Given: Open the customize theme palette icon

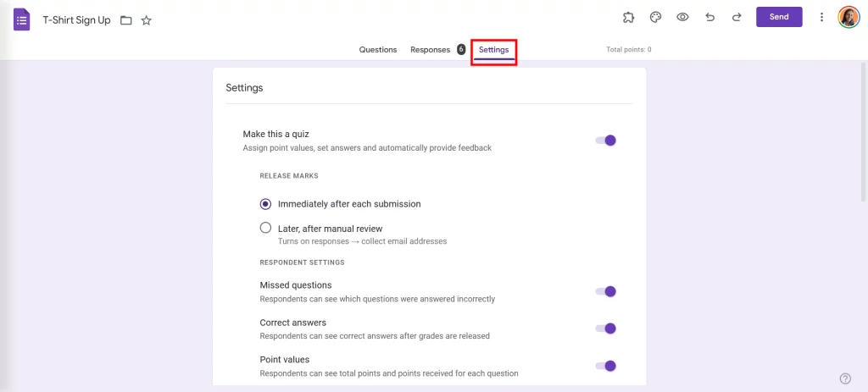Looking at the screenshot, I should [655, 17].
